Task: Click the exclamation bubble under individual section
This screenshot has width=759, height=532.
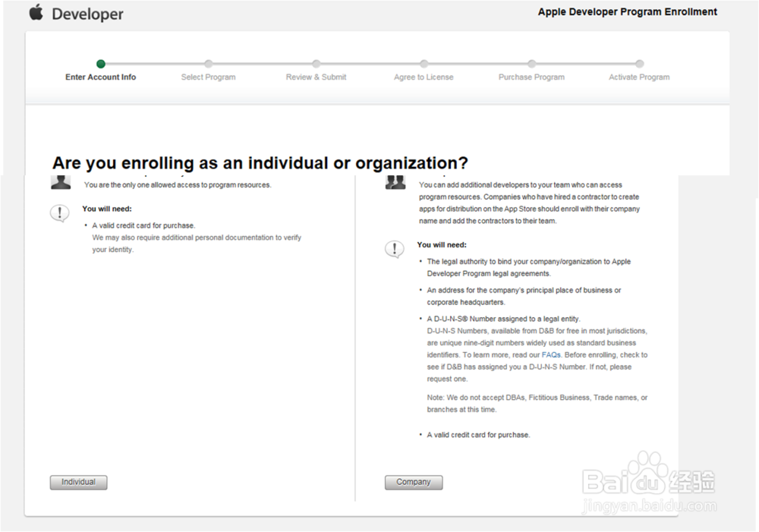Action: 59,213
